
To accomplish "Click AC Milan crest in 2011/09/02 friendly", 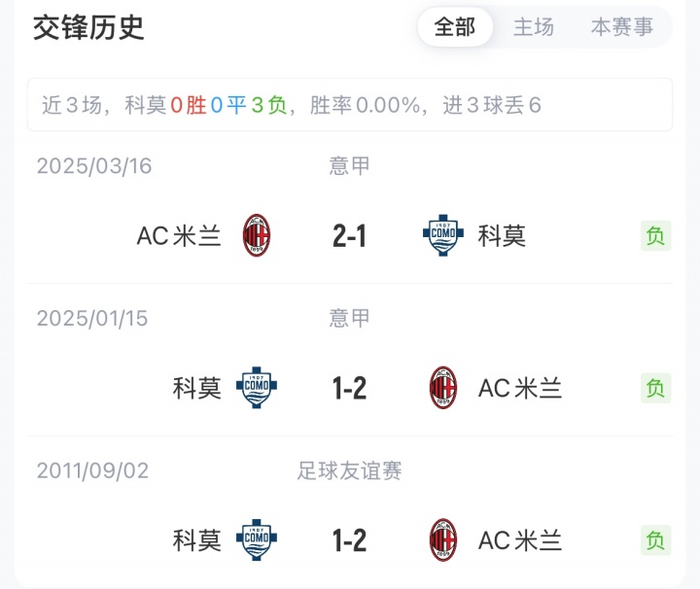I will 443,540.
